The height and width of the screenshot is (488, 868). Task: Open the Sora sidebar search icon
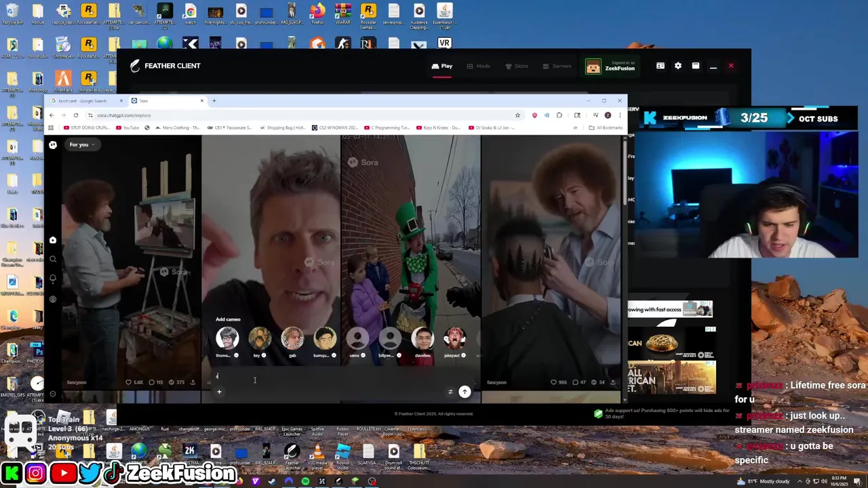tap(53, 259)
